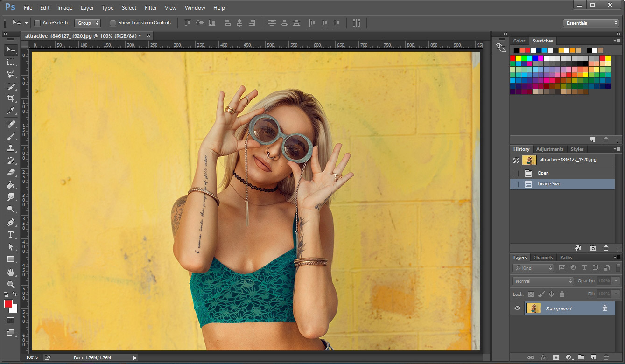Screen dimensions: 625x364
Task: Click the Background layer thumbnail
Action: (x=533, y=308)
